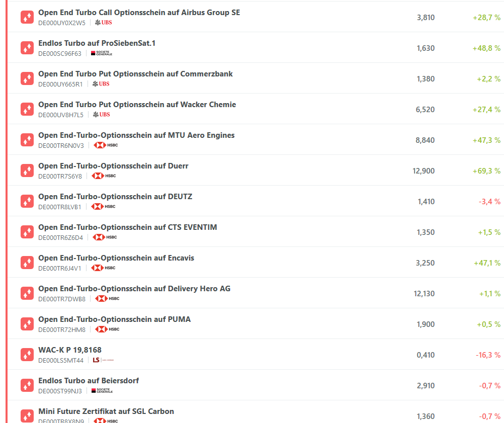This screenshot has height=423, width=504.
Task: Open the DEUTZ Open End-Turbo-Optionsschein
Action: tap(115, 197)
